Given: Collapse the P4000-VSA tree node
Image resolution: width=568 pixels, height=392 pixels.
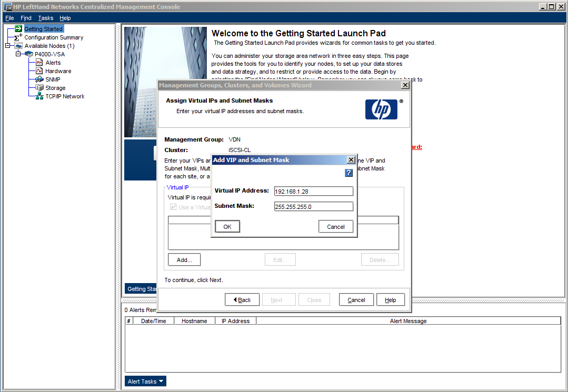Looking at the screenshot, I should coord(18,54).
